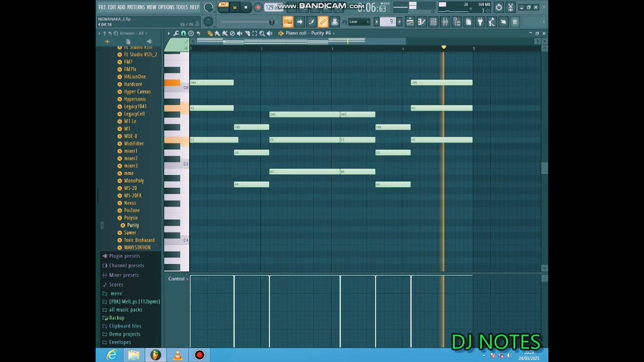This screenshot has width=644, height=362.
Task: Expand the Channel presets folder
Action: (x=126, y=265)
